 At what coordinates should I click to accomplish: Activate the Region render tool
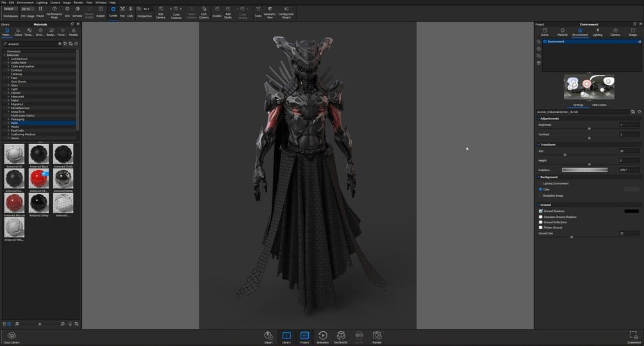click(101, 12)
